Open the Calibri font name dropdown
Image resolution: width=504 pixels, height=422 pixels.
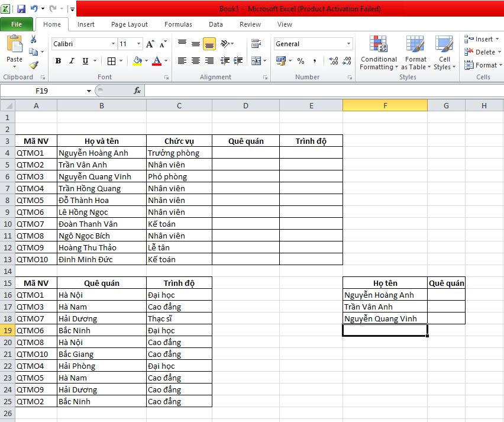click(113, 44)
